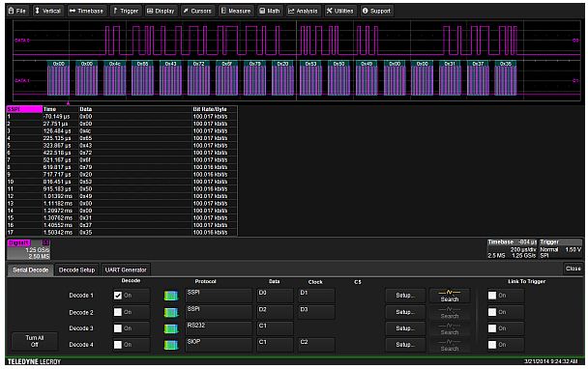This screenshot has height=369, width=588.
Task: Enable the Decode 2 On checkbox
Action: tap(118, 312)
